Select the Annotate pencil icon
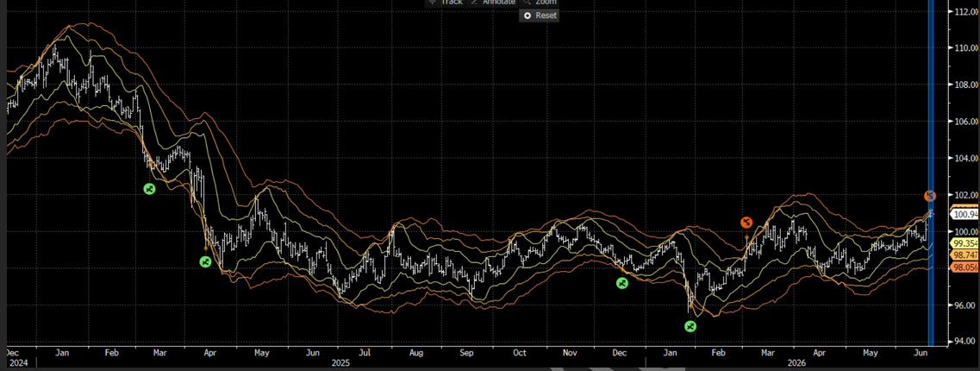980x371 pixels. pyautogui.click(x=474, y=2)
